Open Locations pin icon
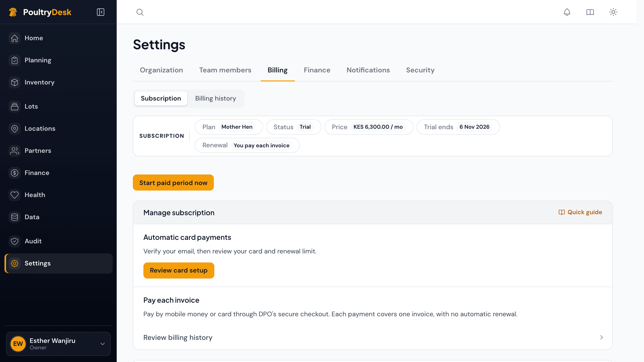 (x=15, y=129)
